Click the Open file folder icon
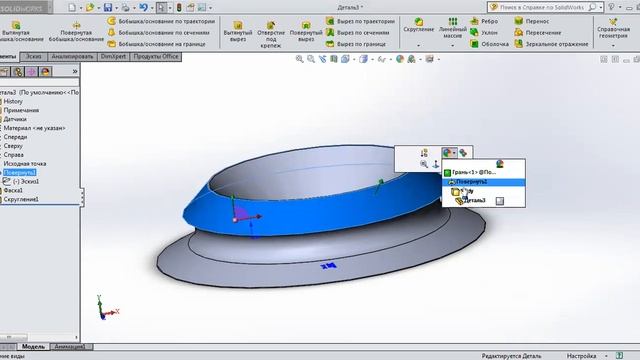 tap(89, 7)
